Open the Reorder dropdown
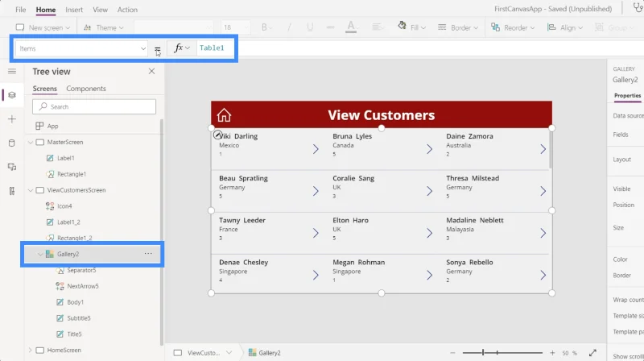The height and width of the screenshot is (361, 644). 513,27
